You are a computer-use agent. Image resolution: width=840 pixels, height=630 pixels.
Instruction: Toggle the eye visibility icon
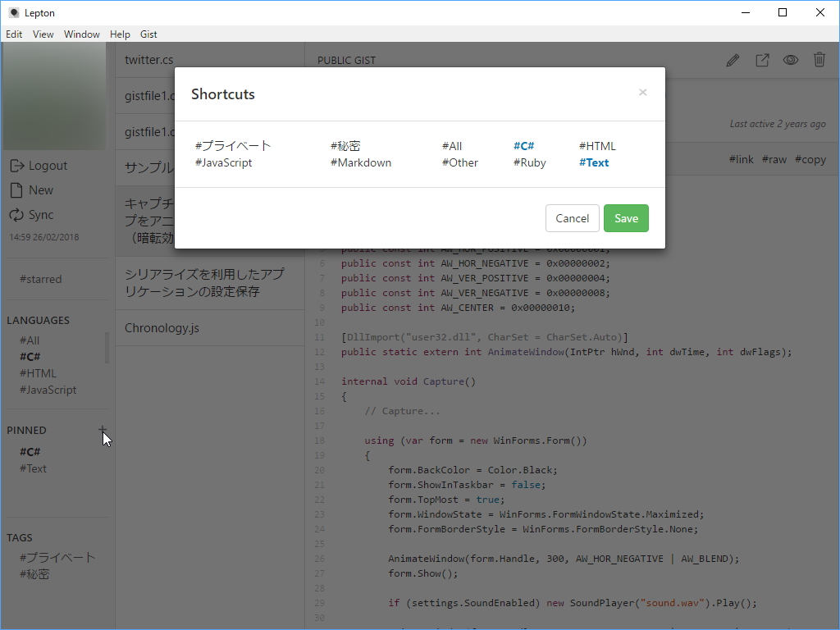click(x=791, y=60)
